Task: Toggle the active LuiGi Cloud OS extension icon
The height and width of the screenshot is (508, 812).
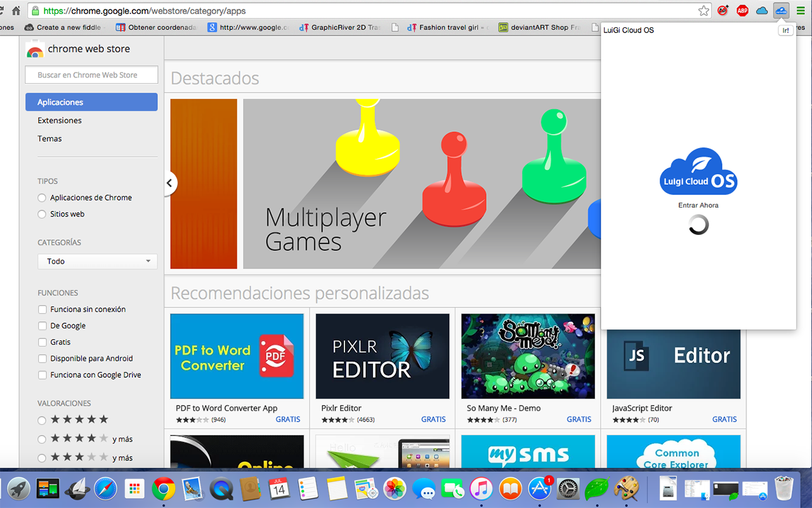Action: click(x=782, y=11)
